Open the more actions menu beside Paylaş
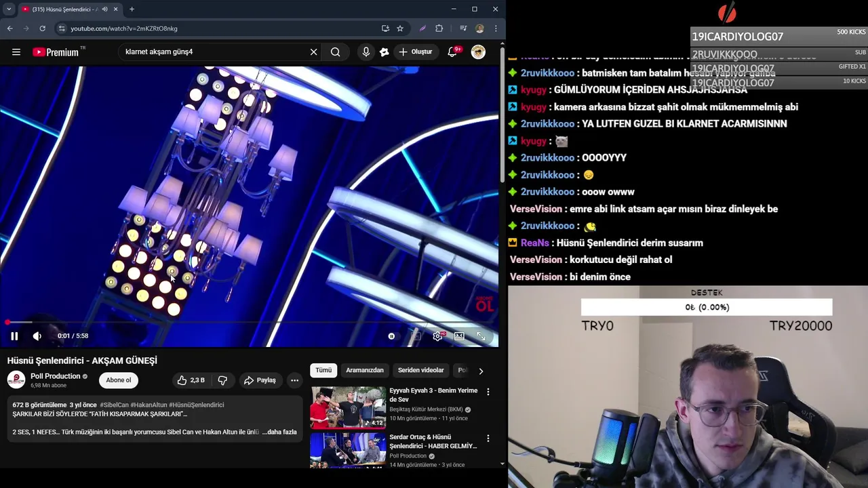The image size is (868, 488). click(294, 380)
